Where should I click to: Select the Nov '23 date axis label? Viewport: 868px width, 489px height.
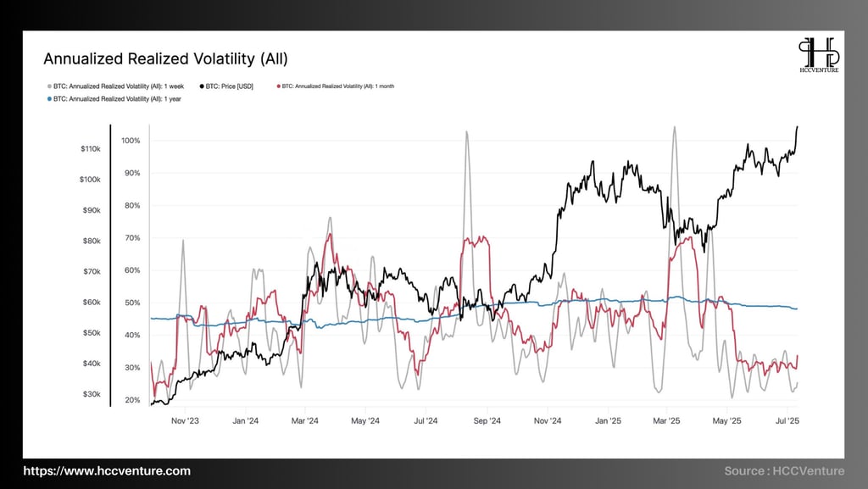pos(185,421)
